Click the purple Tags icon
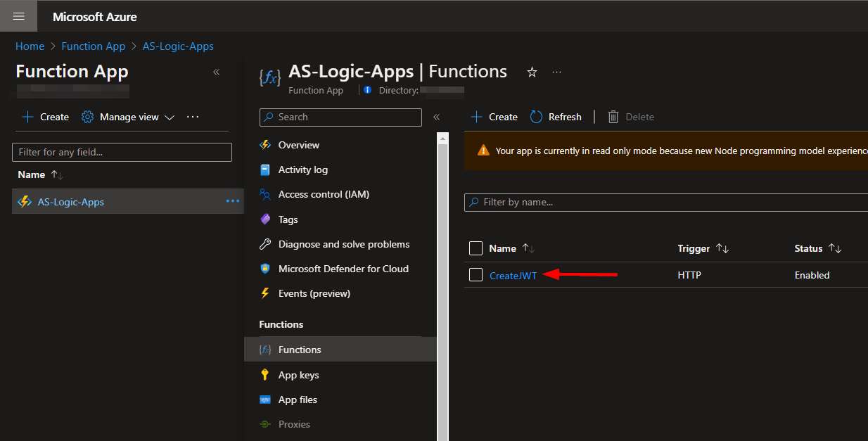868x441 pixels. (x=265, y=219)
